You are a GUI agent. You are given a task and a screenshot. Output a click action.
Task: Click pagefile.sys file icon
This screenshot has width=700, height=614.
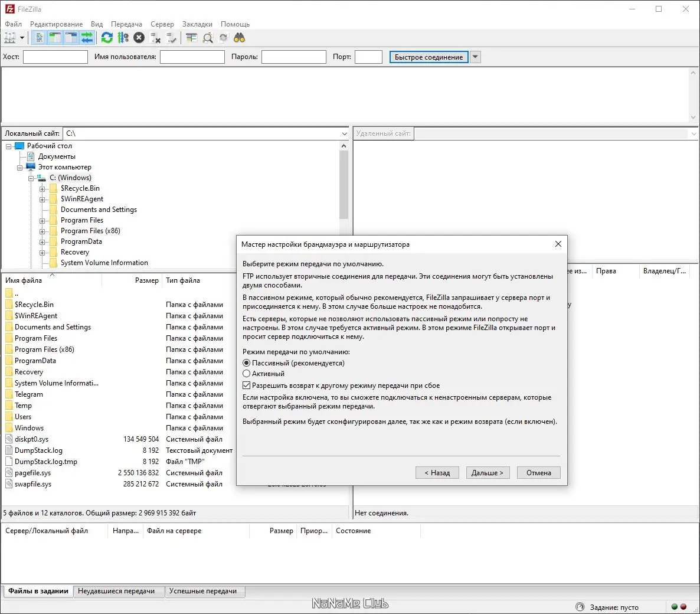pyautogui.click(x=9, y=472)
